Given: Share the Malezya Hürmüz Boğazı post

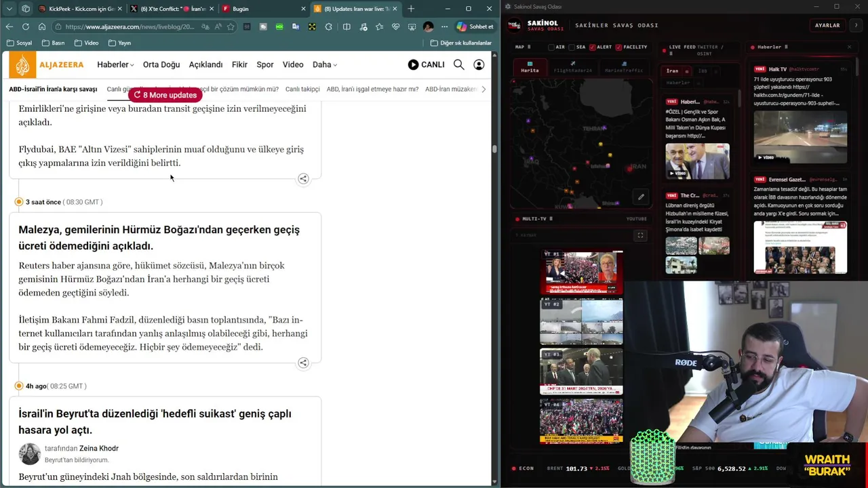Looking at the screenshot, I should (x=303, y=363).
